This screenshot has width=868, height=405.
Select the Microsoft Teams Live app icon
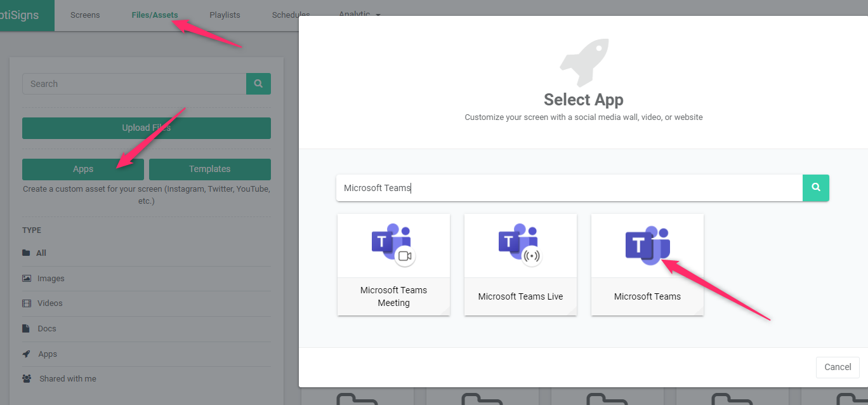[520, 245]
